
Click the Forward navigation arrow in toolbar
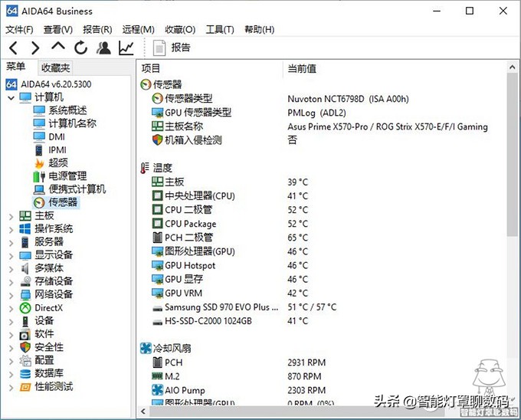[35, 48]
